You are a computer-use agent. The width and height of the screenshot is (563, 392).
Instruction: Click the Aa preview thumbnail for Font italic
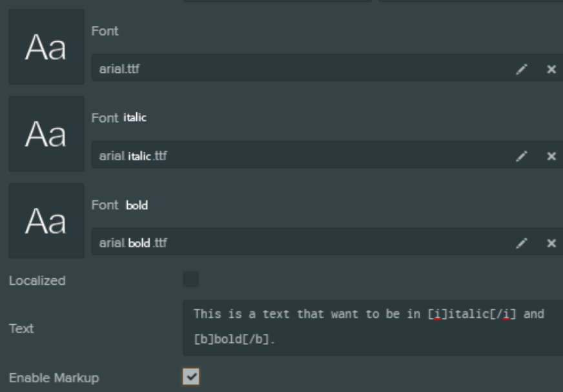46,134
